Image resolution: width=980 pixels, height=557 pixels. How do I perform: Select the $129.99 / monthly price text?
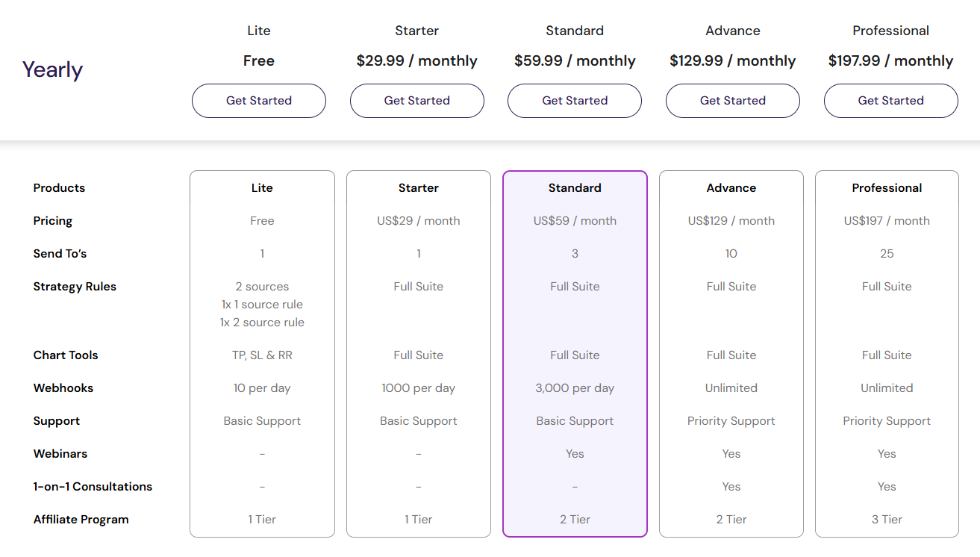pos(733,61)
